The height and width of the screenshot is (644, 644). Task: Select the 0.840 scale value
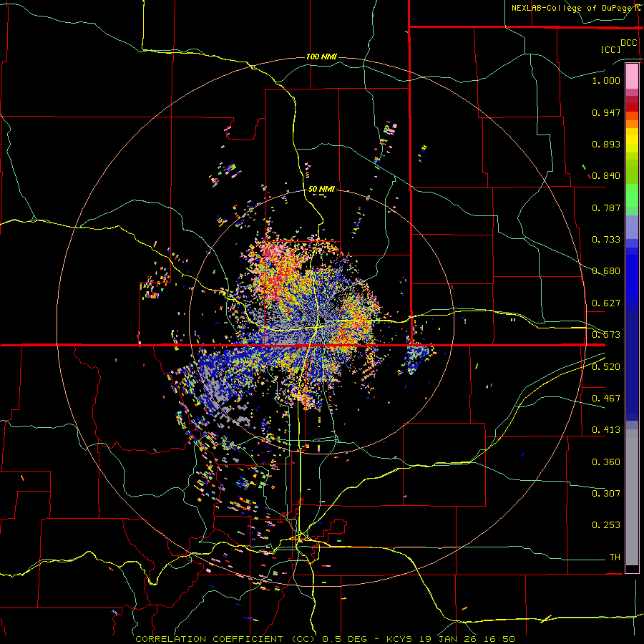606,176
